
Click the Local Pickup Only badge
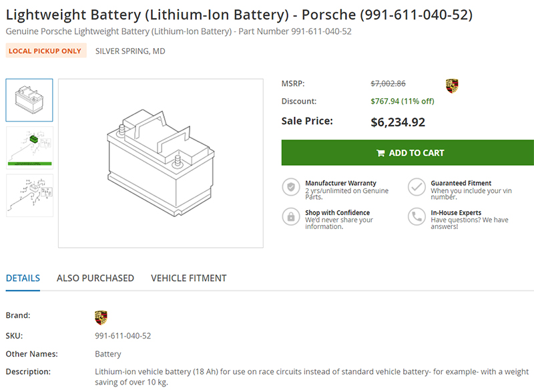click(45, 51)
